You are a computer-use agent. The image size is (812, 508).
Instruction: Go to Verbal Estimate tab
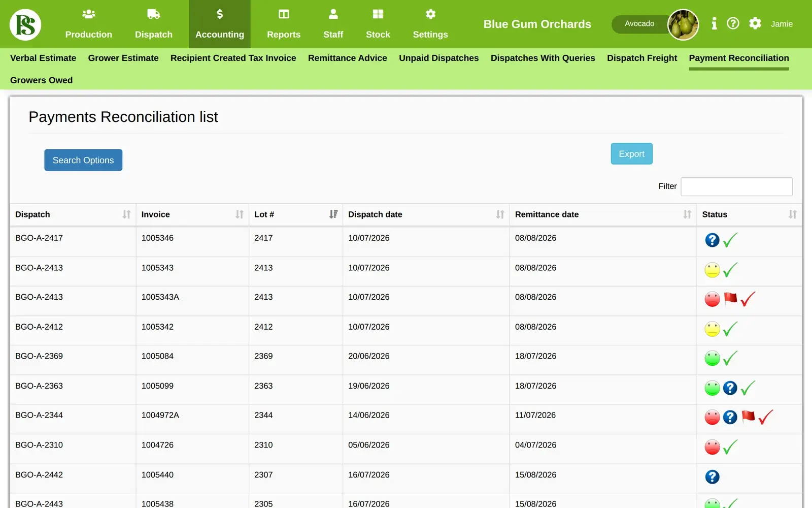coord(43,58)
